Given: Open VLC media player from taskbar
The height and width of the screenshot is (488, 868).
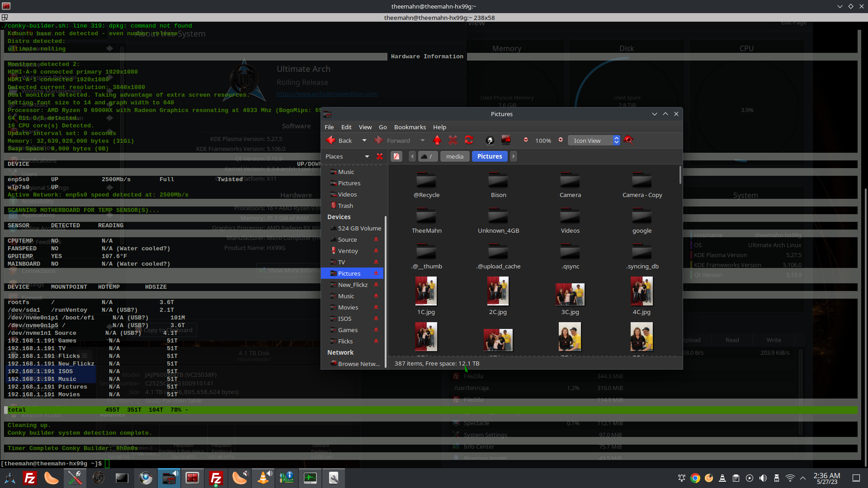Looking at the screenshot, I should pos(263,478).
